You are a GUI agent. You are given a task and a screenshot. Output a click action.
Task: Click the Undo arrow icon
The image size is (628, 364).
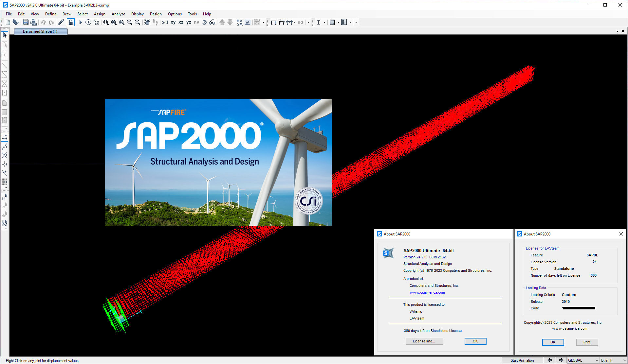click(43, 22)
